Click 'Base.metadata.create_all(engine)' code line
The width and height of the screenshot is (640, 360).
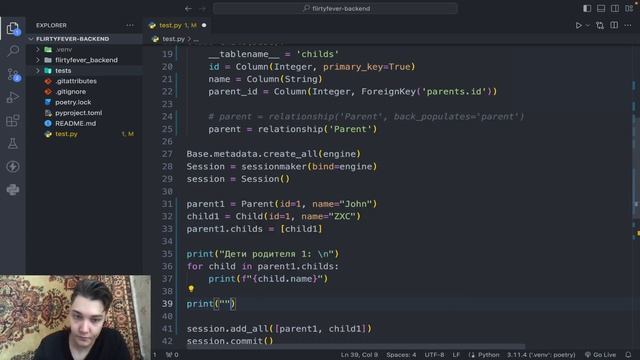click(x=273, y=154)
